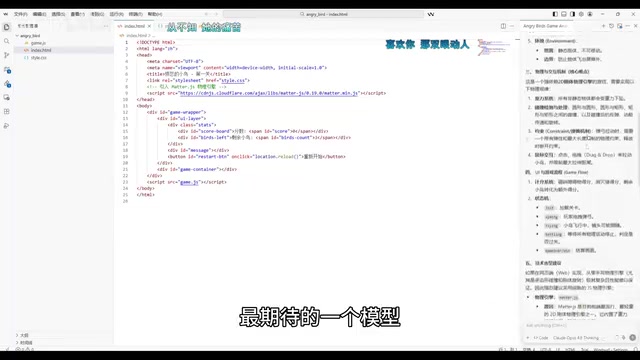Click the chat panel icon with blue badge
Image resolution: width=640 pixels, height=360 pixels.
[620, 26]
